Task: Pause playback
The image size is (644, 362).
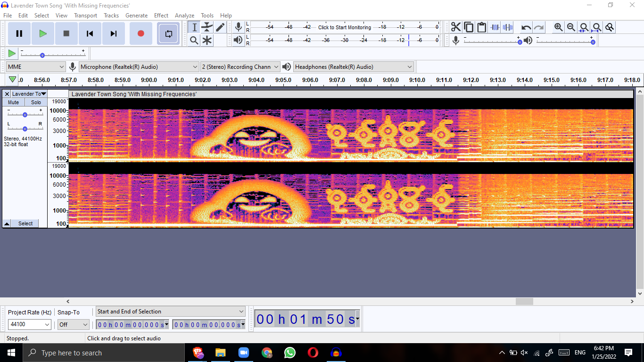Action: click(x=19, y=33)
